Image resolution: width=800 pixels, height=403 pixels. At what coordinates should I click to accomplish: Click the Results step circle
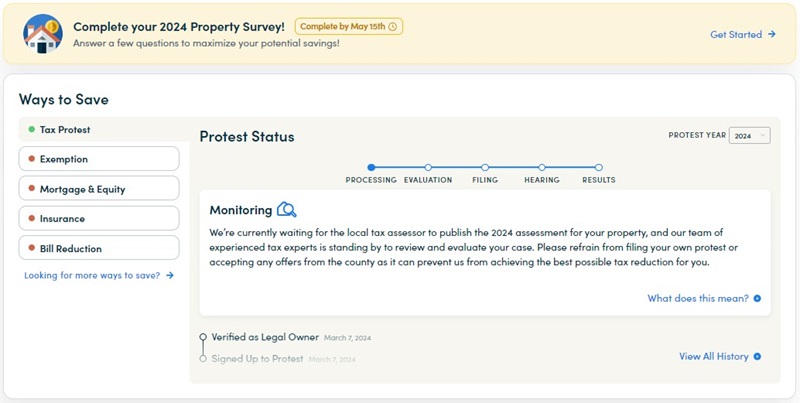599,168
